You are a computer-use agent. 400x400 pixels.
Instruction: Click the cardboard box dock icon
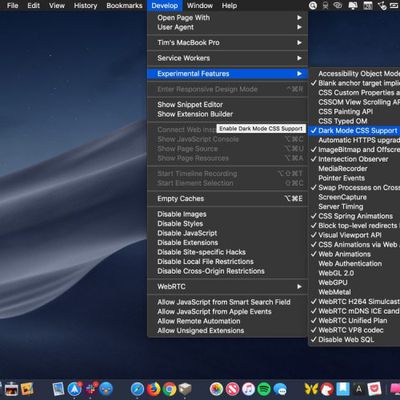click(x=185, y=389)
